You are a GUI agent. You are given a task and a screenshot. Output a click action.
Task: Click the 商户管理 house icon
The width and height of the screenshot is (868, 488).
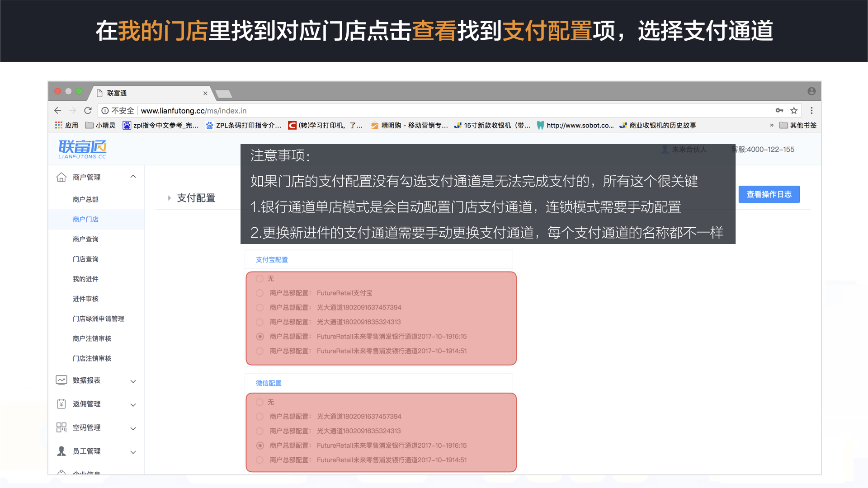coord(61,177)
